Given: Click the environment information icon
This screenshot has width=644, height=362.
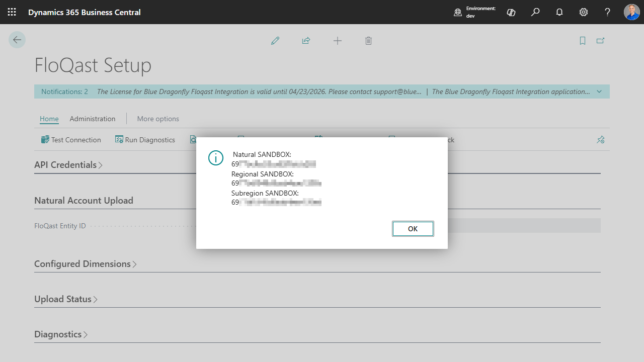Looking at the screenshot, I should [458, 13].
